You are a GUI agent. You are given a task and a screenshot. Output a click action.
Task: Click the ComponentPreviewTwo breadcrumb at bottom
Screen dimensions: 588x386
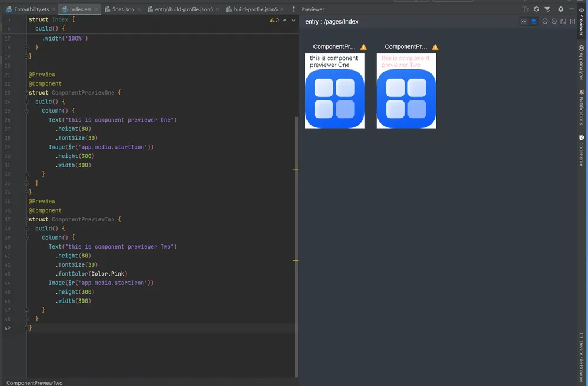pos(35,382)
